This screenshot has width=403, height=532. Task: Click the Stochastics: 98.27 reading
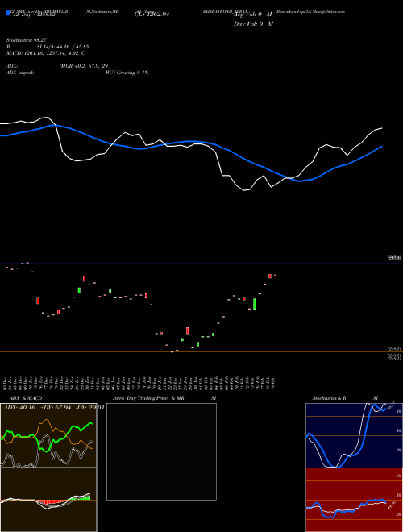(x=27, y=40)
